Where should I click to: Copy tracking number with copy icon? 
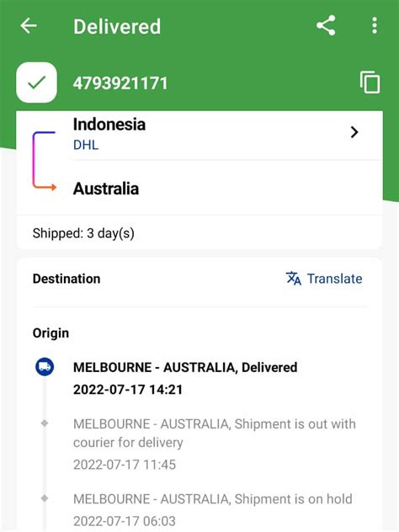pyautogui.click(x=370, y=82)
